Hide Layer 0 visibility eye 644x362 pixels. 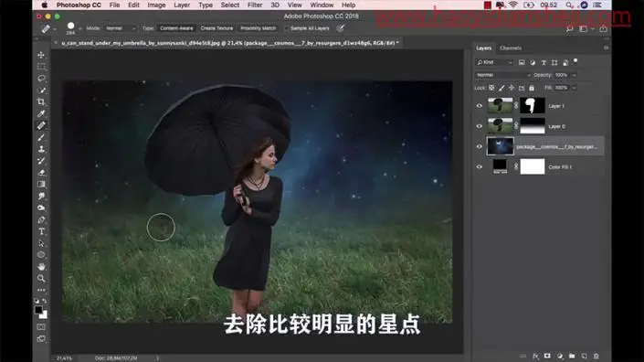point(480,126)
